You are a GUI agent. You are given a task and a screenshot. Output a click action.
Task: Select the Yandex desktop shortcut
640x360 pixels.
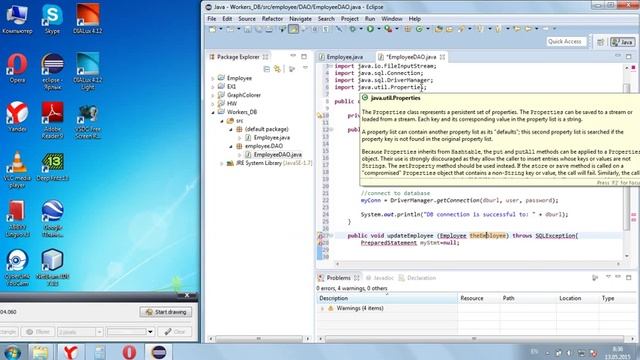point(17,117)
